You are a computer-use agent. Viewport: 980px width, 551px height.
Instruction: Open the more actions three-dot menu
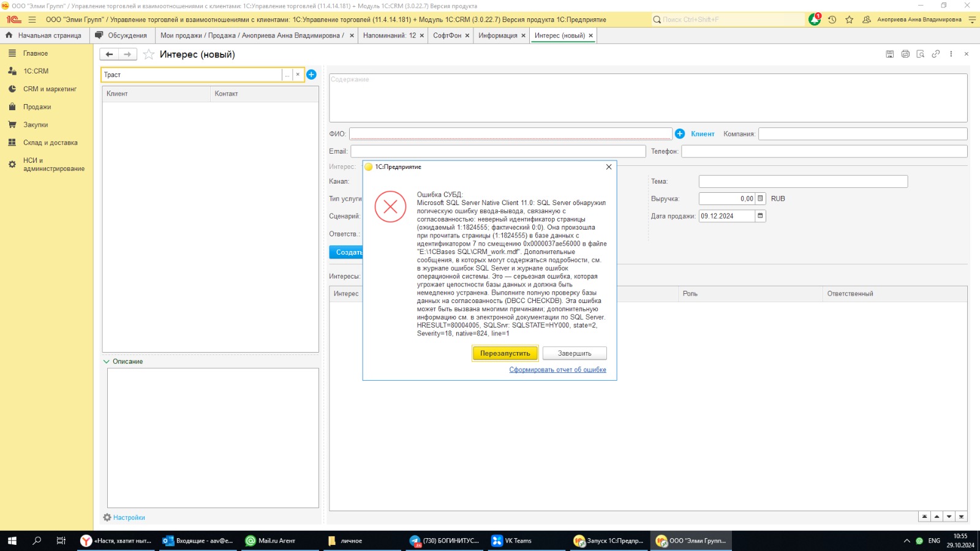tap(951, 54)
